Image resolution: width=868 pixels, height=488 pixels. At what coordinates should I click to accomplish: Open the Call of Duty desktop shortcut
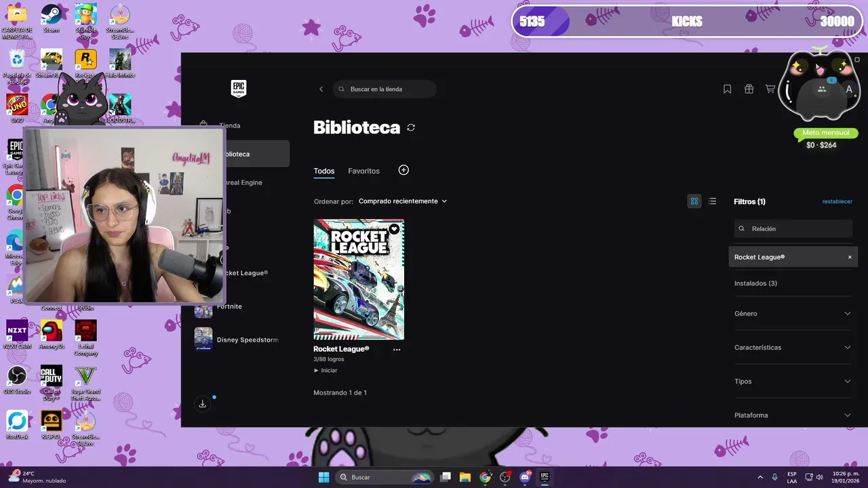pyautogui.click(x=51, y=383)
